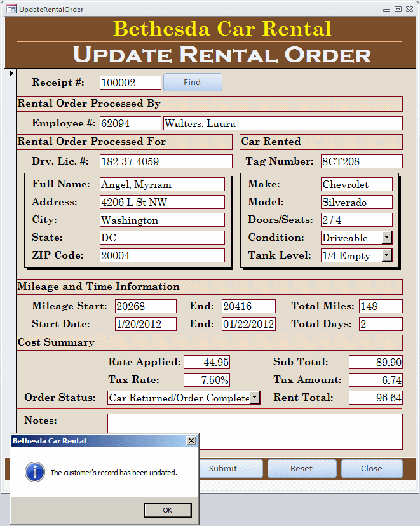This screenshot has height=526, width=420.
Task: Click the Total Days field
Action: click(x=381, y=324)
